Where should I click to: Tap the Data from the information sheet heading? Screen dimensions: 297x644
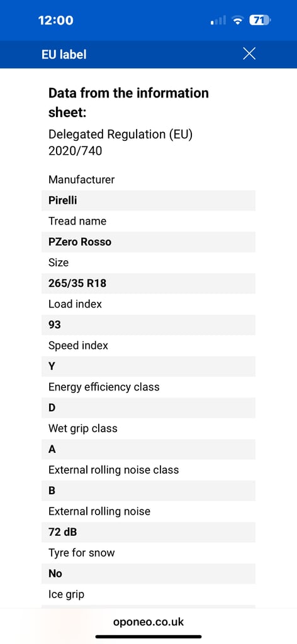tap(128, 103)
